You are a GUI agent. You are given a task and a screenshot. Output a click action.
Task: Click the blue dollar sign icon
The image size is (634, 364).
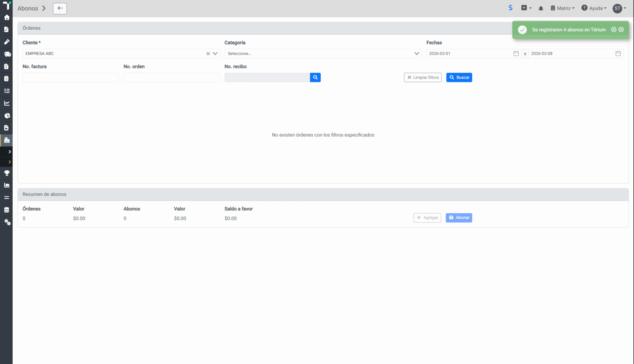click(x=510, y=8)
